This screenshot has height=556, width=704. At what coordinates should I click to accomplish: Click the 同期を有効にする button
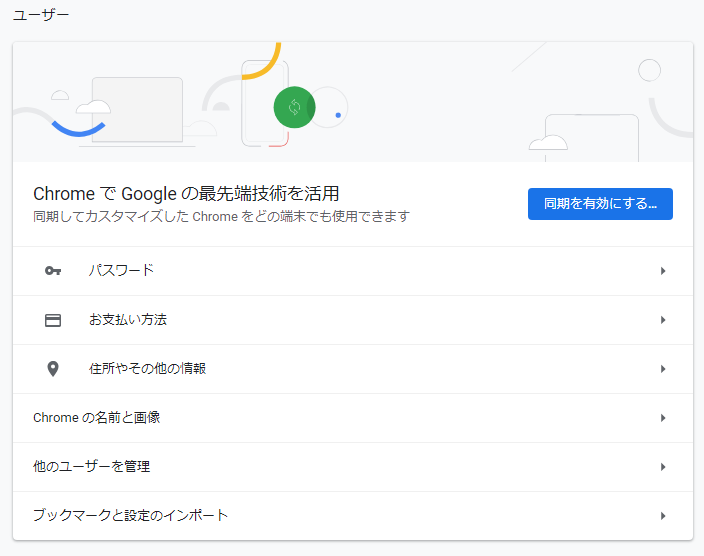(600, 204)
